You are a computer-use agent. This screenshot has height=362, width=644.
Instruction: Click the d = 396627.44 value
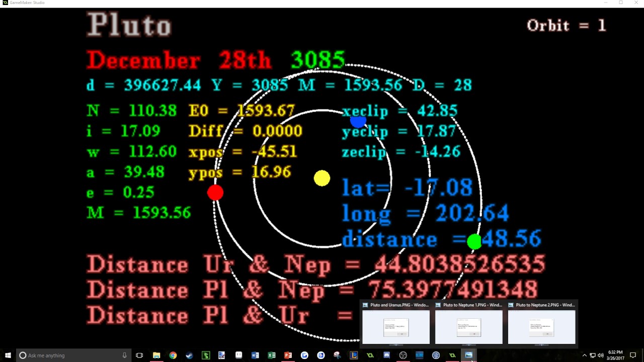click(x=143, y=85)
